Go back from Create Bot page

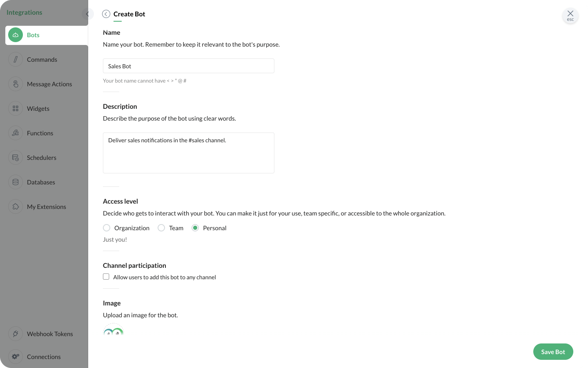(106, 14)
